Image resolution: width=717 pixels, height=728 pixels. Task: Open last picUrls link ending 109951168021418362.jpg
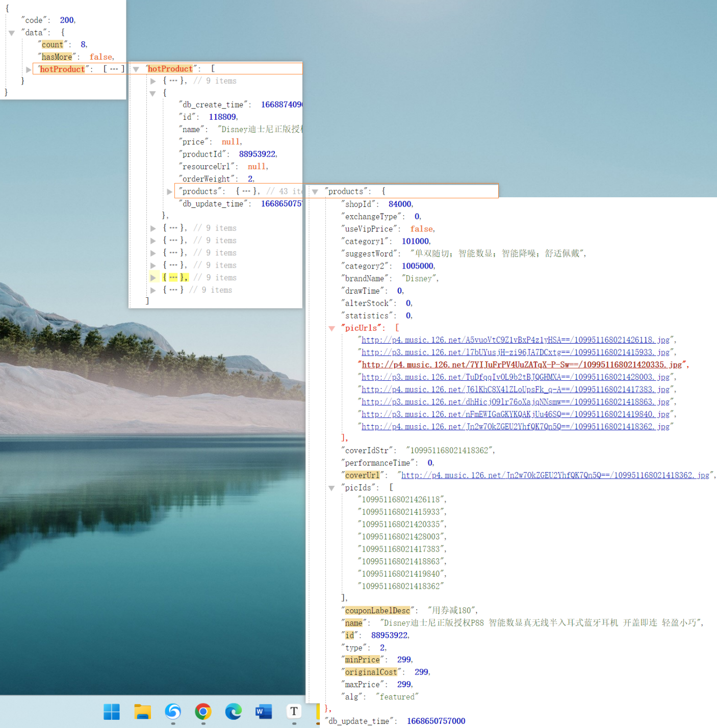coord(516,427)
